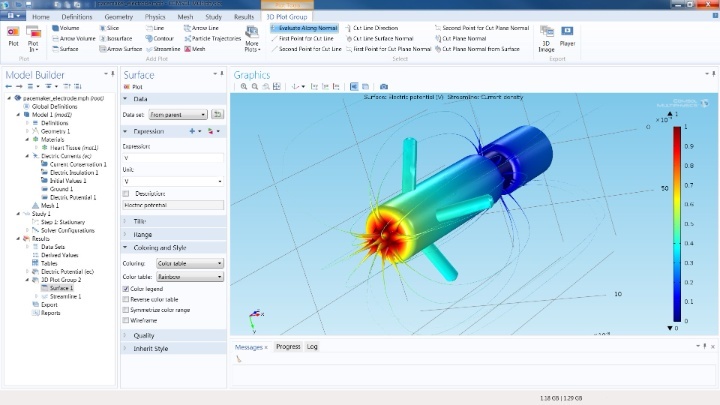Image resolution: width=720 pixels, height=405 pixels.
Task: Select Evaluate Along Normal tool
Action: (x=304, y=28)
